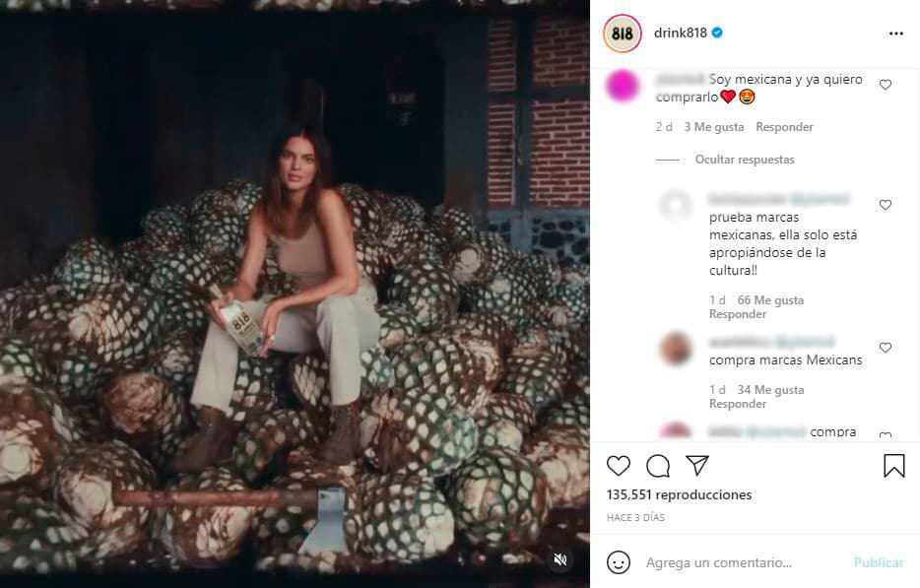Open the post options three-dot menu
The height and width of the screenshot is (588, 920).
pyautogui.click(x=894, y=33)
